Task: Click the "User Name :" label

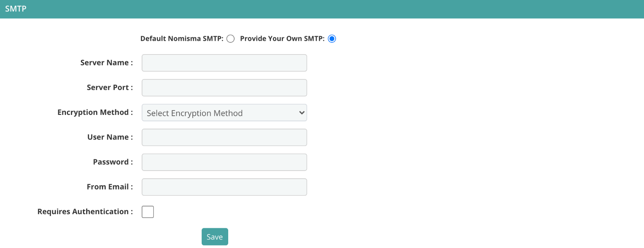Action: point(110,137)
